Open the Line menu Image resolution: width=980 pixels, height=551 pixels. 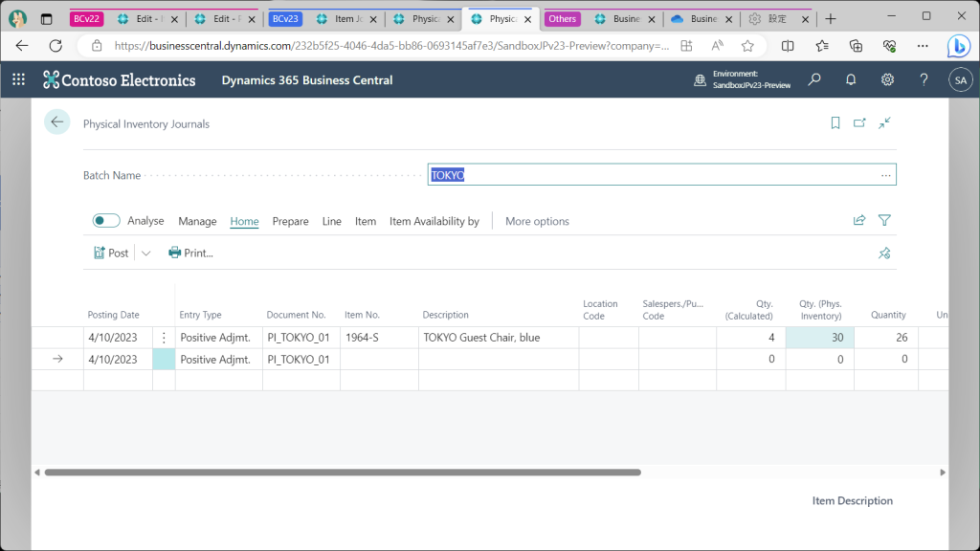332,221
